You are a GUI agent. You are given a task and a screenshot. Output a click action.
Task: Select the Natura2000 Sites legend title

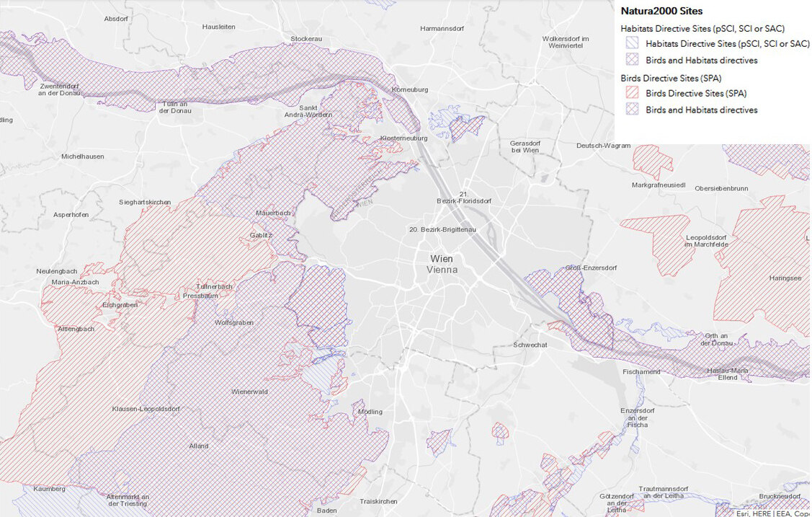pyautogui.click(x=661, y=12)
